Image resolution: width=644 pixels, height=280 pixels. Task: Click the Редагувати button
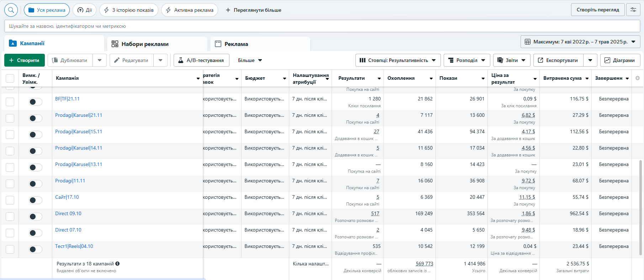pos(131,60)
